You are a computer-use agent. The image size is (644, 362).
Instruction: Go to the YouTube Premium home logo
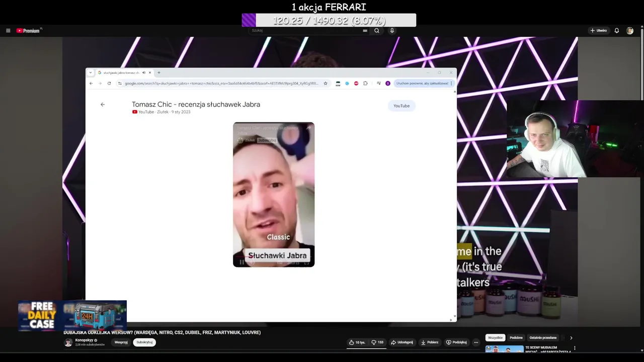click(x=29, y=31)
